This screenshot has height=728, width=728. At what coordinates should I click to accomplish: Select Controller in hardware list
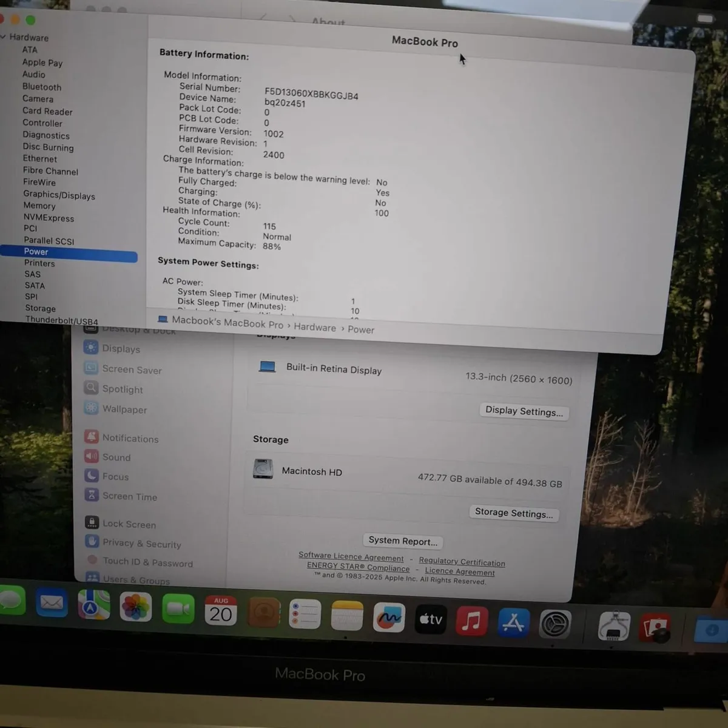pos(42,123)
